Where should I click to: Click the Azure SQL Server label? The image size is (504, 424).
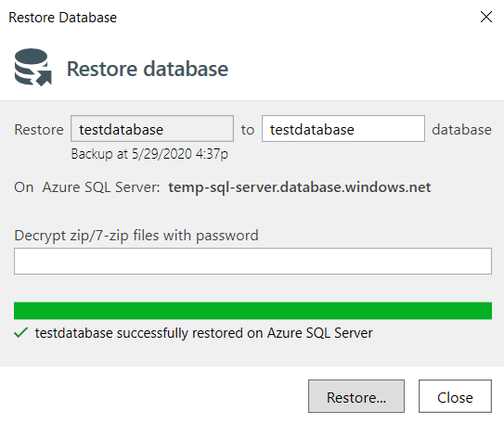[x=101, y=187]
